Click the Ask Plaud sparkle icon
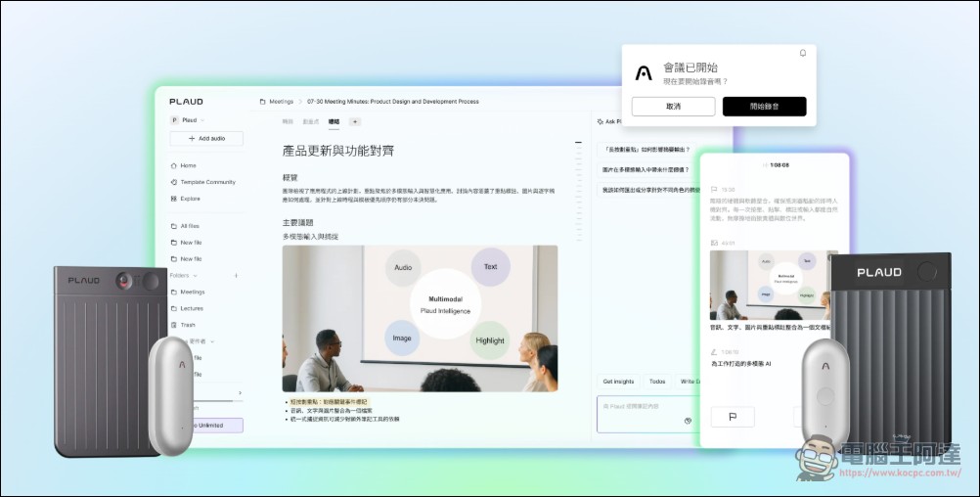The height and width of the screenshot is (497, 980). pyautogui.click(x=600, y=122)
